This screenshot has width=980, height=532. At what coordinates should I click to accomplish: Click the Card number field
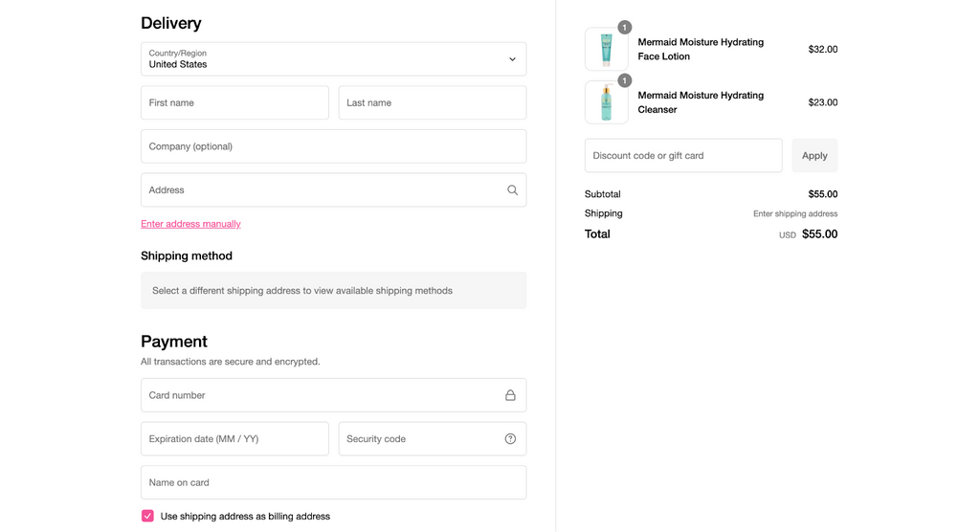point(321,395)
